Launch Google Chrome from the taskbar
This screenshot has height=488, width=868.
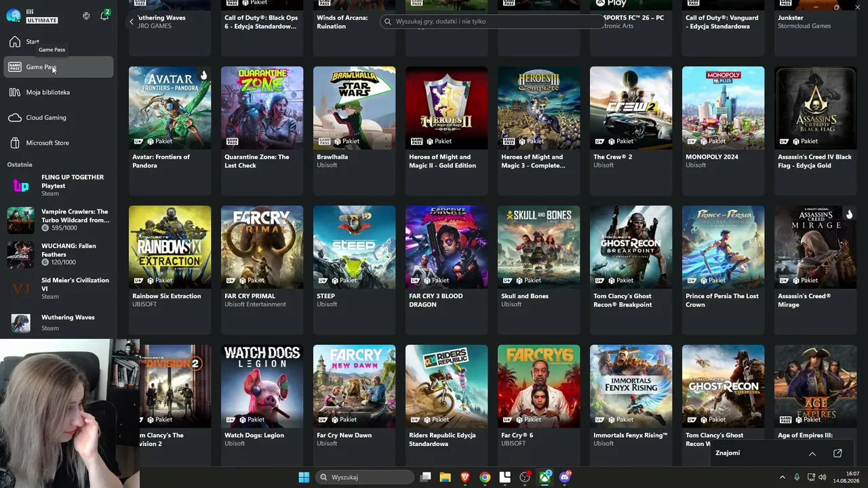pyautogui.click(x=485, y=477)
